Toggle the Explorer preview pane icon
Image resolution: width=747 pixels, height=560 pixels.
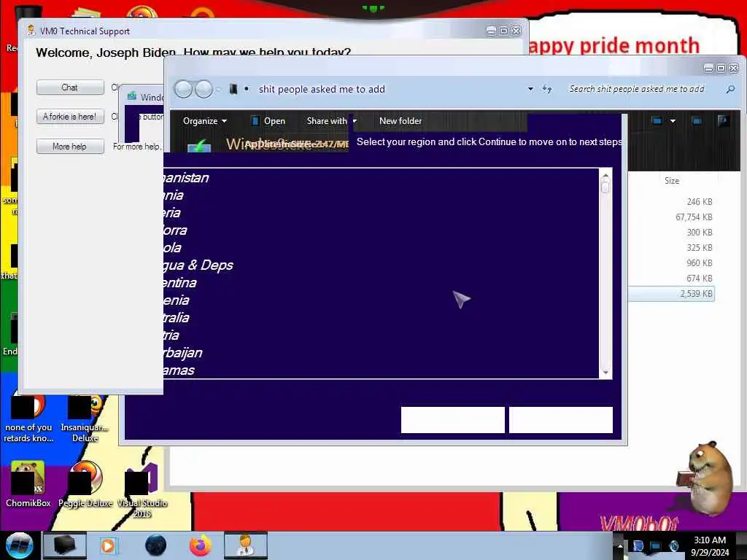[x=697, y=121]
